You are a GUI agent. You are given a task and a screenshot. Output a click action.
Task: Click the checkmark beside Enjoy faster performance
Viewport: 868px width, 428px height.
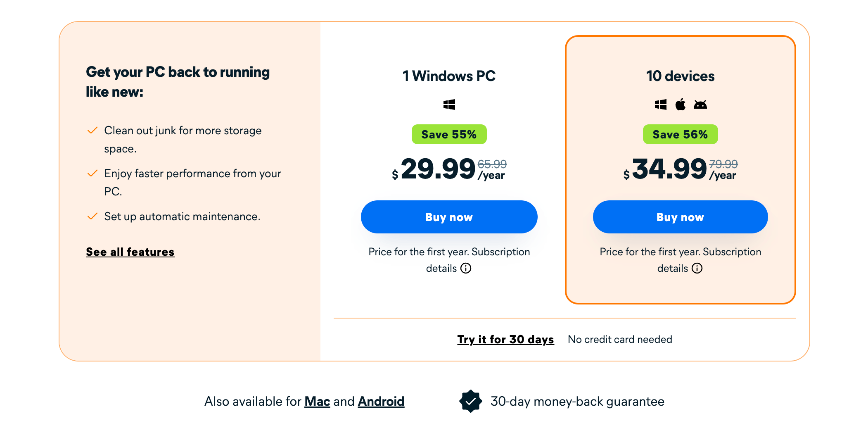click(x=92, y=173)
